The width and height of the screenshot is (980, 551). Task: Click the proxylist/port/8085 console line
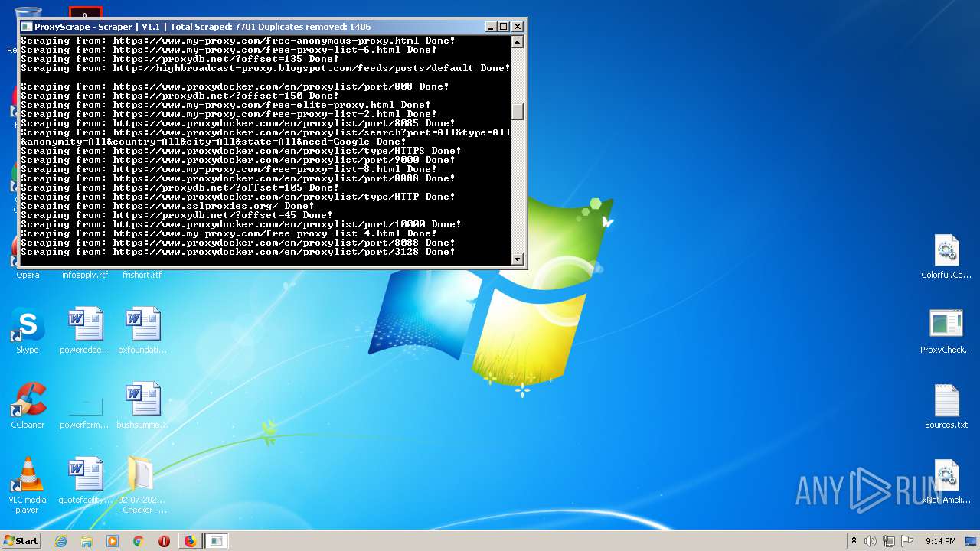coord(238,123)
